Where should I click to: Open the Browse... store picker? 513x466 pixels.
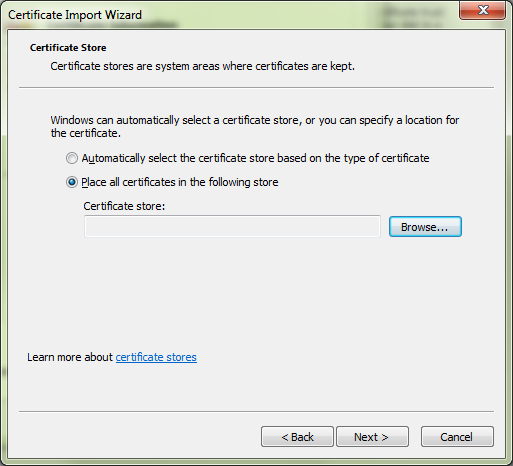[425, 227]
